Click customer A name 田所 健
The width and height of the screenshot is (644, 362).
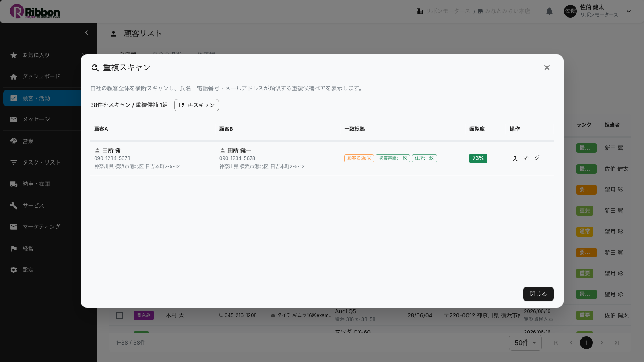pos(111,150)
